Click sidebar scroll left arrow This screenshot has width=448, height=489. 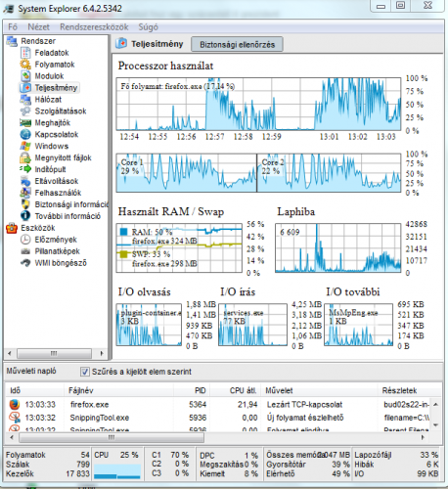[x=10, y=353]
